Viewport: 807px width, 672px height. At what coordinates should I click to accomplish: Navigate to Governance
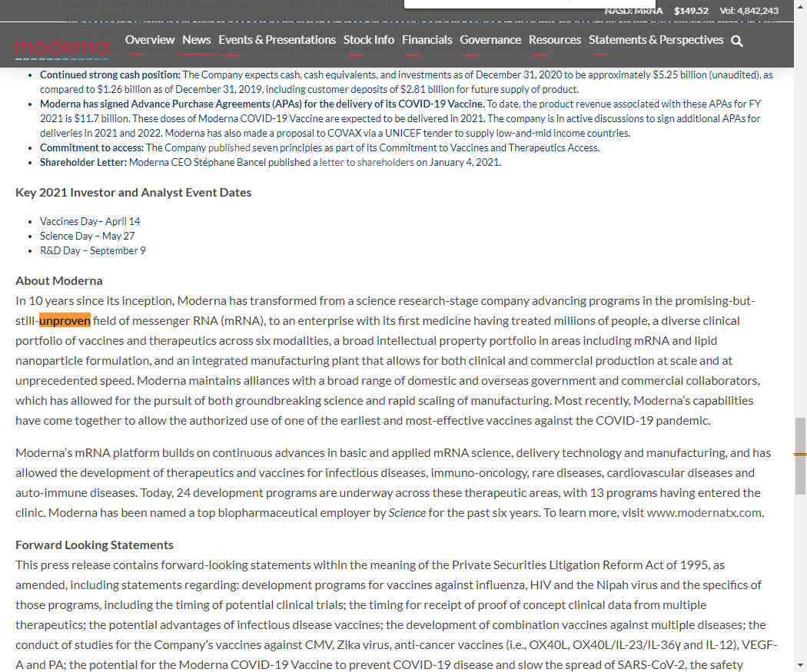point(490,40)
